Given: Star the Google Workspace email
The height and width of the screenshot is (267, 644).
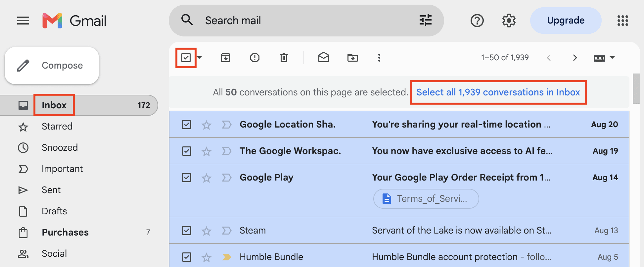Looking at the screenshot, I should (207, 151).
